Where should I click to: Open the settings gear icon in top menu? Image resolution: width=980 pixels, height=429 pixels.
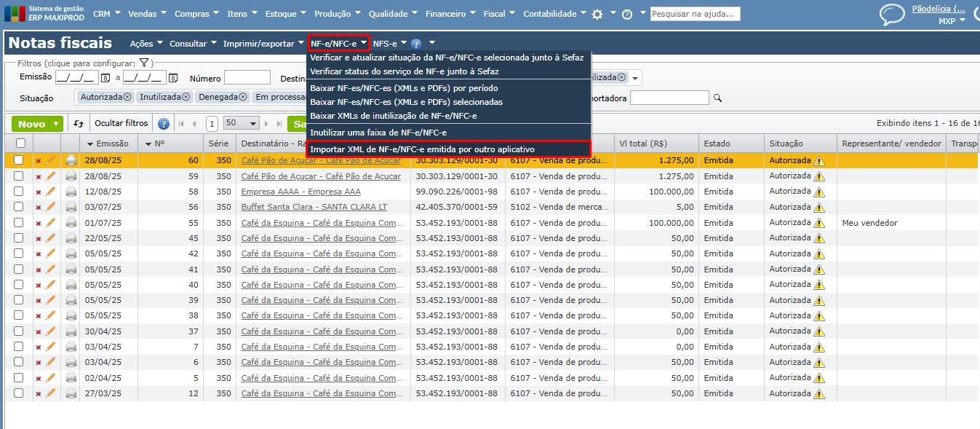(x=597, y=14)
